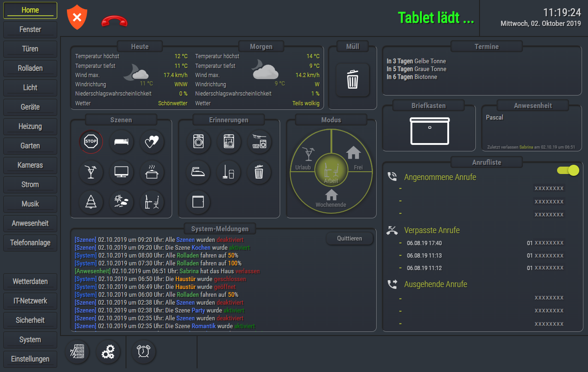The image size is (588, 372).
Task: Click message 'Die Szene Kochen wurde aktiviert'
Action: (162, 247)
